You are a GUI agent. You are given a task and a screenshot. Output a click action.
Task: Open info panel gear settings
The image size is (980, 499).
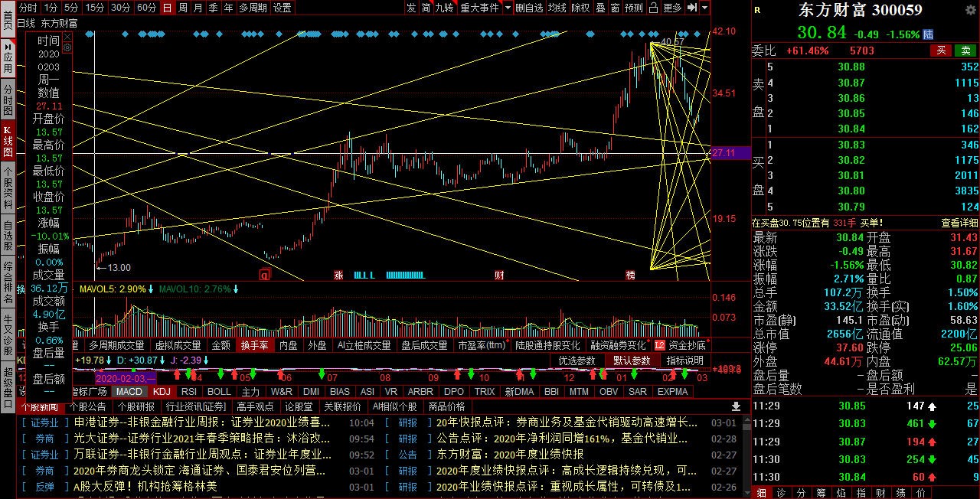pos(67,47)
